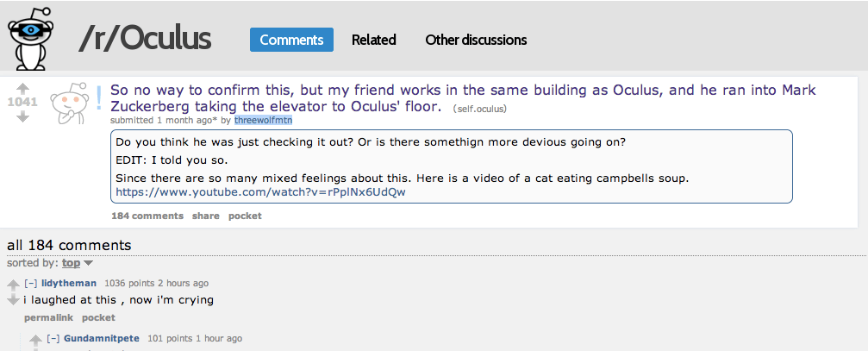Downvote lidytheman's comment
Screen dimensions: 868x351
13,299
